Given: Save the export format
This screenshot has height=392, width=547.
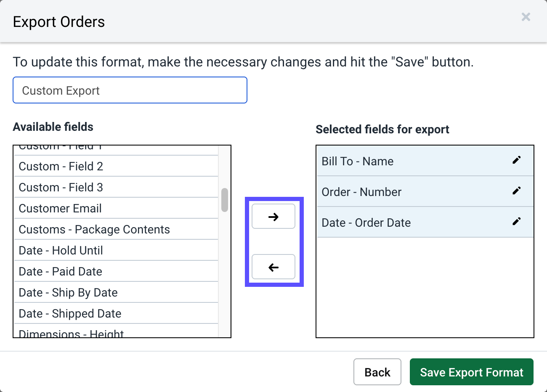Looking at the screenshot, I should (472, 372).
